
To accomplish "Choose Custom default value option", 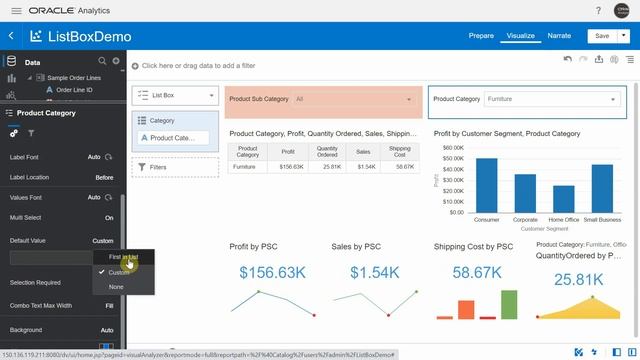I will point(124,272).
